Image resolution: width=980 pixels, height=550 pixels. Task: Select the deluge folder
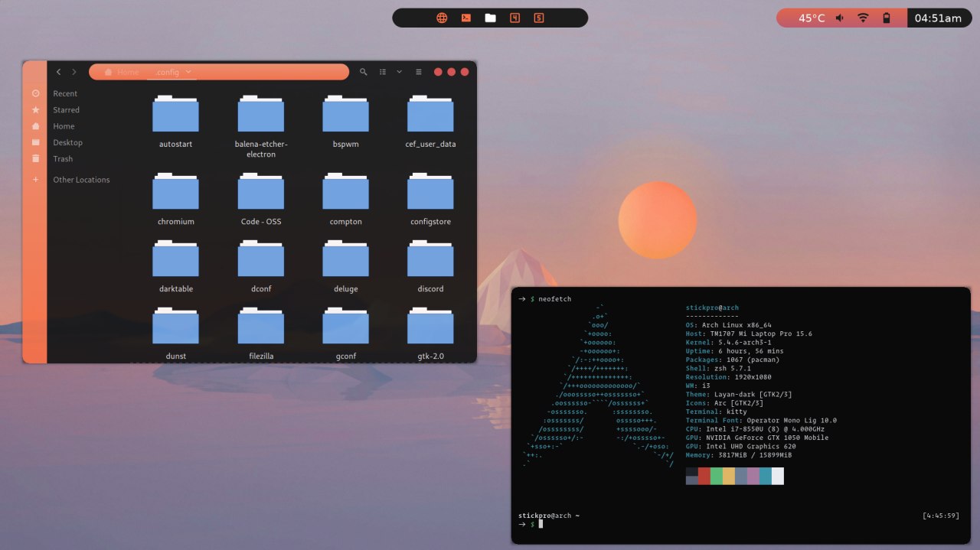(346, 266)
